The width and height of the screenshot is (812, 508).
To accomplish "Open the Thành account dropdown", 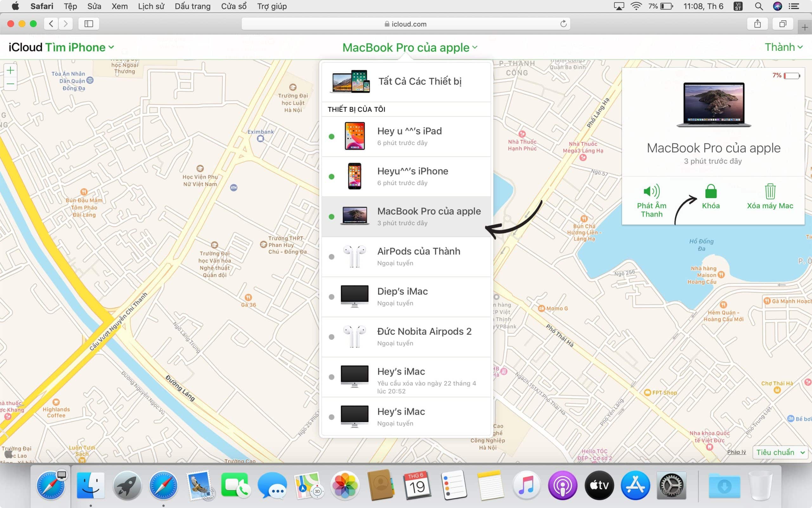I will pos(783,47).
